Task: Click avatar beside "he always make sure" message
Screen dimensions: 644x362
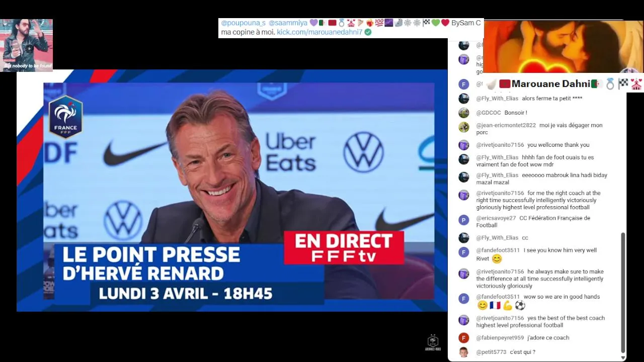Action: click(464, 274)
